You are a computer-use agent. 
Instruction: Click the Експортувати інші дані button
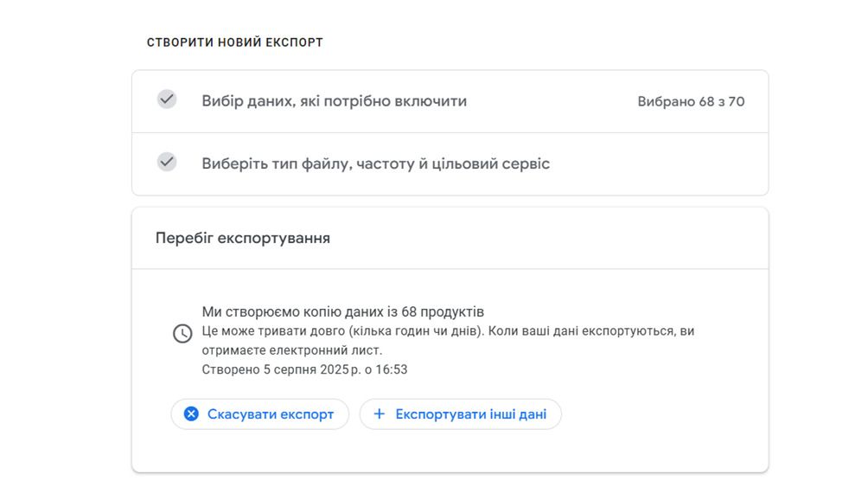pyautogui.click(x=460, y=413)
